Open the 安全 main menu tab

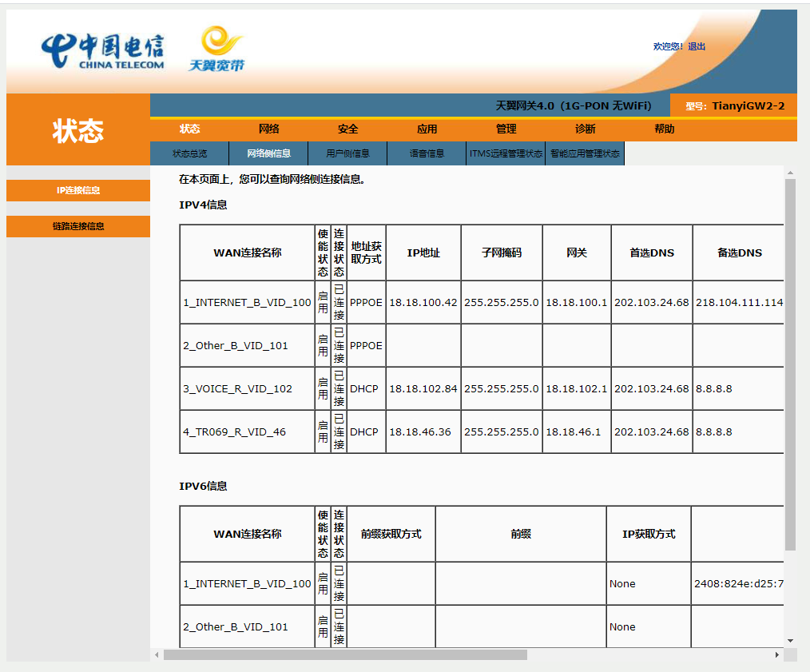pos(347,129)
